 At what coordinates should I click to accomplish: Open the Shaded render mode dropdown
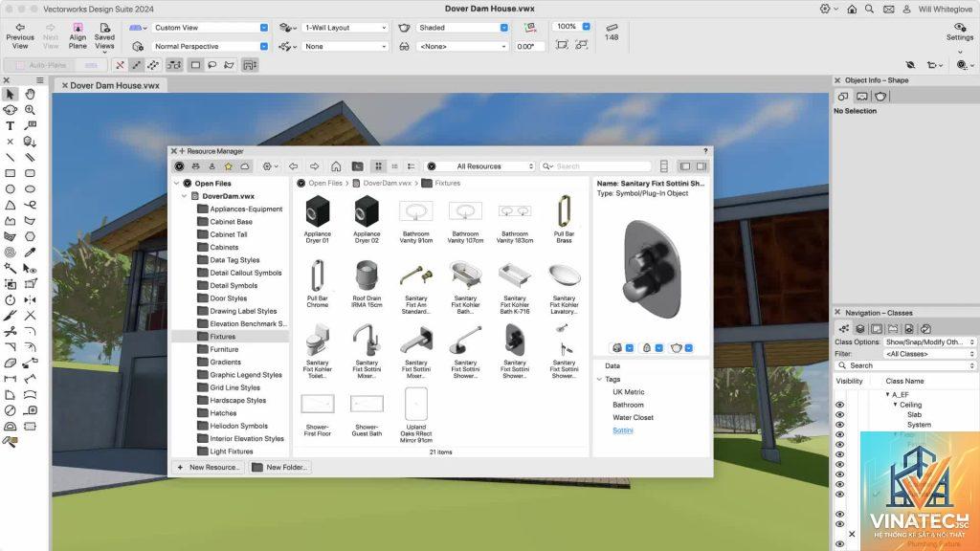(x=462, y=28)
